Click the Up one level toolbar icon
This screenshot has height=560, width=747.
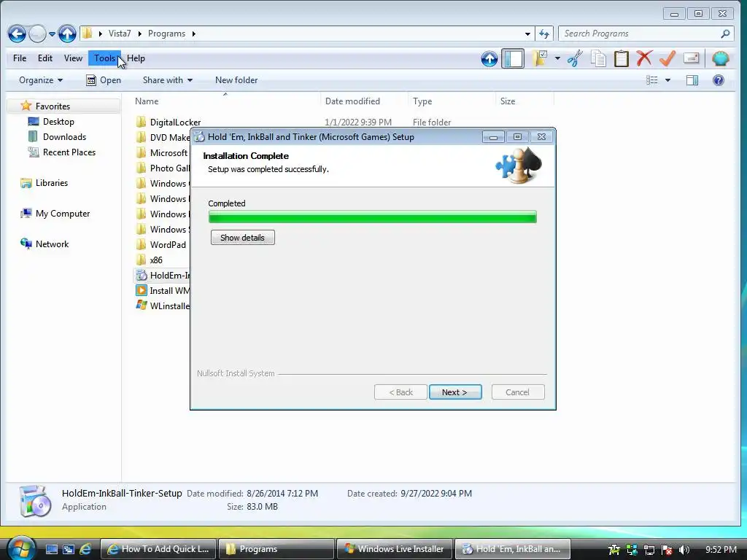click(489, 58)
